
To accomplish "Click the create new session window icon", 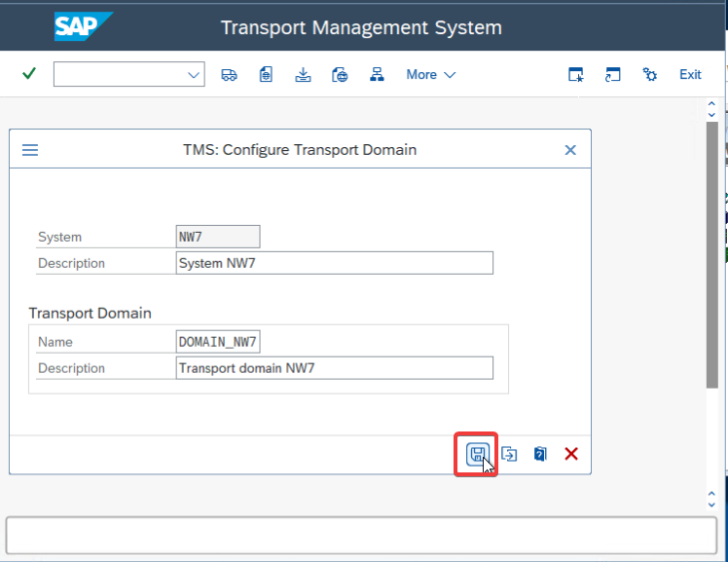I will coord(576,75).
